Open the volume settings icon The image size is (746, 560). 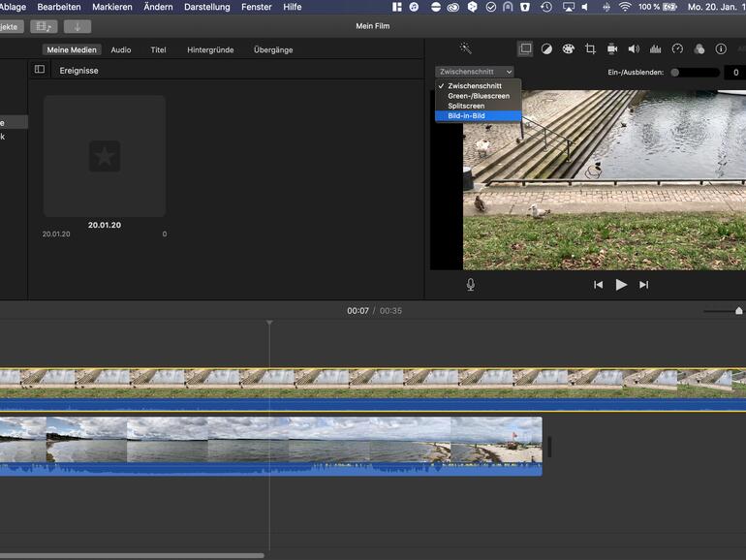634,48
